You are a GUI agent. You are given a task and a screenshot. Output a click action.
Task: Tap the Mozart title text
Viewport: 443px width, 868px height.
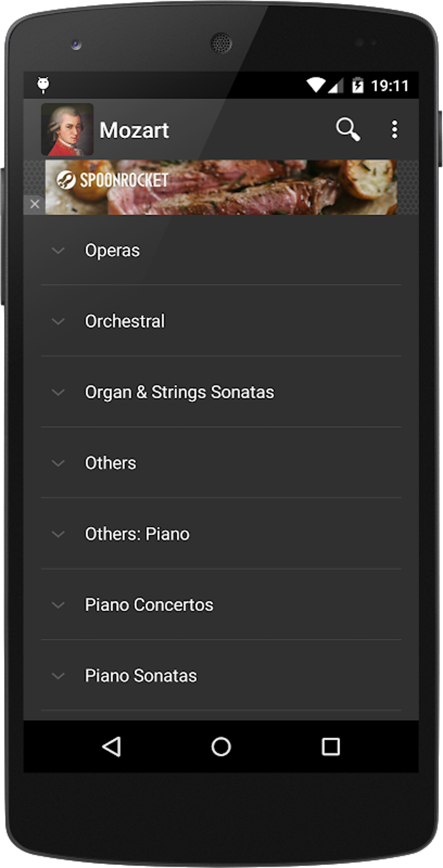click(134, 130)
